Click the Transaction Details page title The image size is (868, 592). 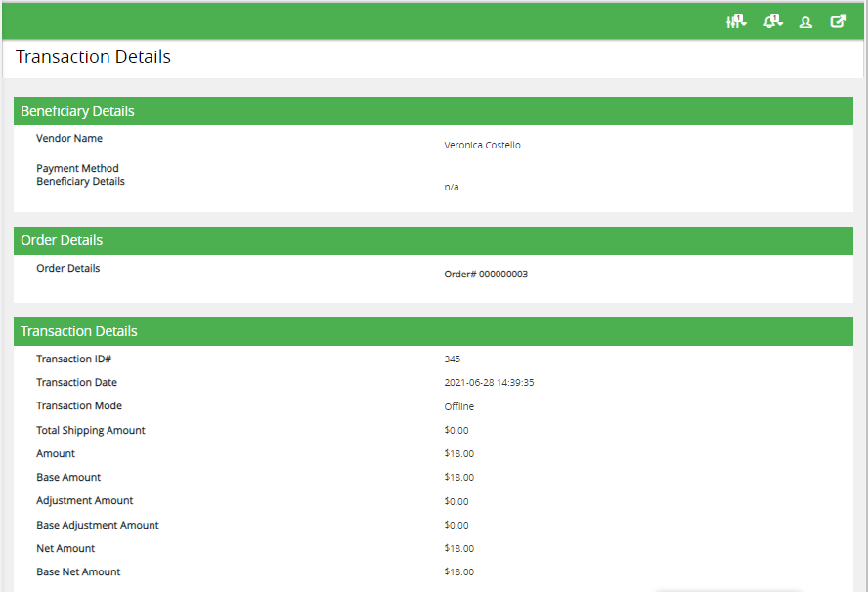(93, 57)
